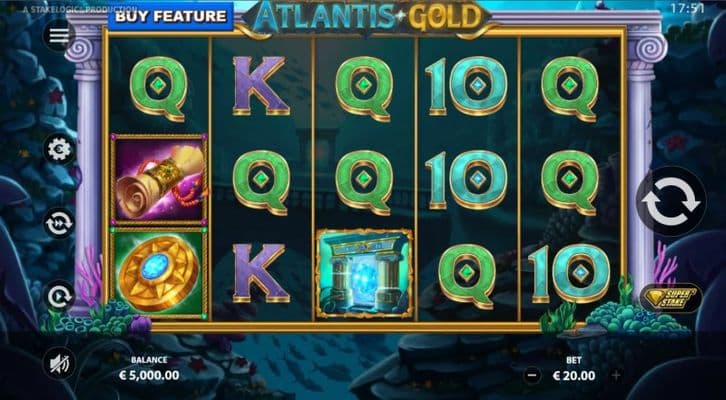Click the bottom-right teal 10 symbol
The image size is (726, 400).
(x=570, y=273)
